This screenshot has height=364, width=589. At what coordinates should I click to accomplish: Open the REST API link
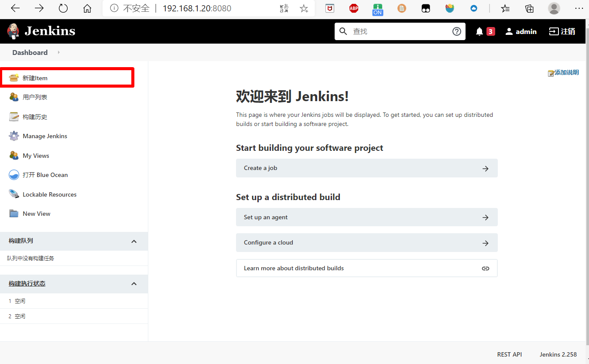tap(510, 354)
